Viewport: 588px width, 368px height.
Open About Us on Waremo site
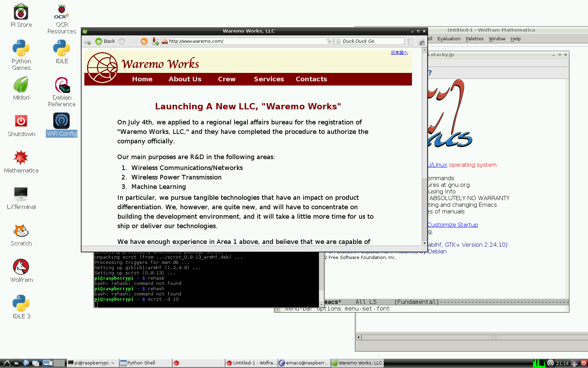185,79
